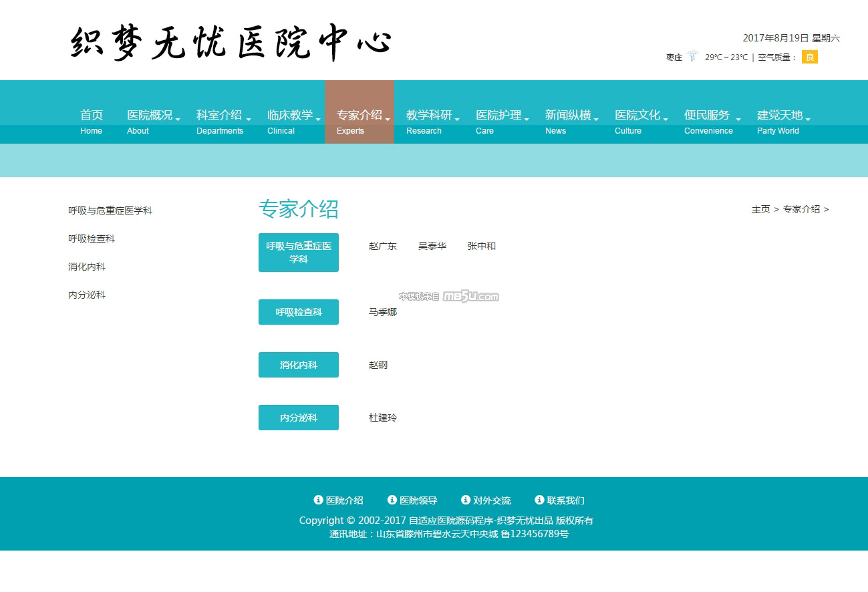Select 内分泌科 in the left sidebar
Viewport: 868px width, 592px height.
pyautogui.click(x=87, y=295)
